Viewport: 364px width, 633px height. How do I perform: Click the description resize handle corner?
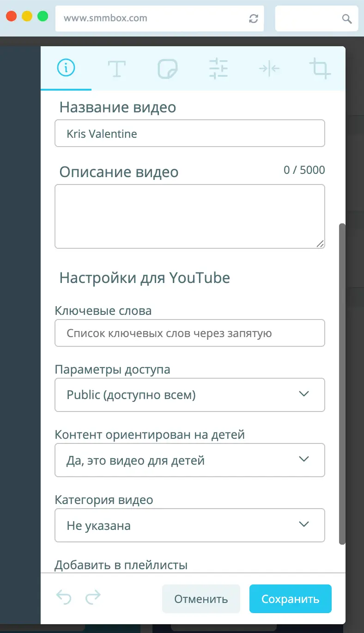pyautogui.click(x=320, y=244)
